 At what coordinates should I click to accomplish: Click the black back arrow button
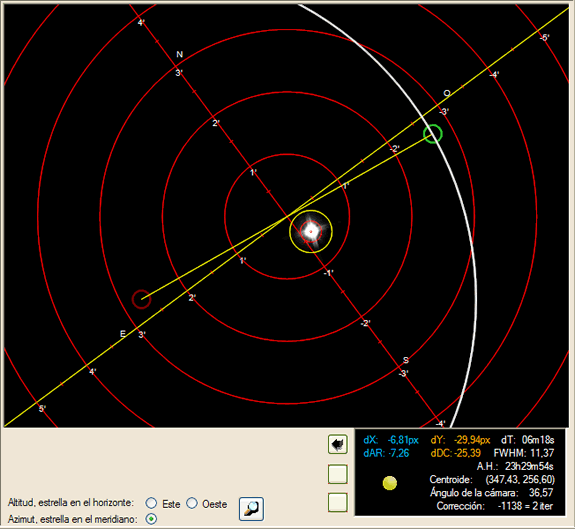(337, 445)
